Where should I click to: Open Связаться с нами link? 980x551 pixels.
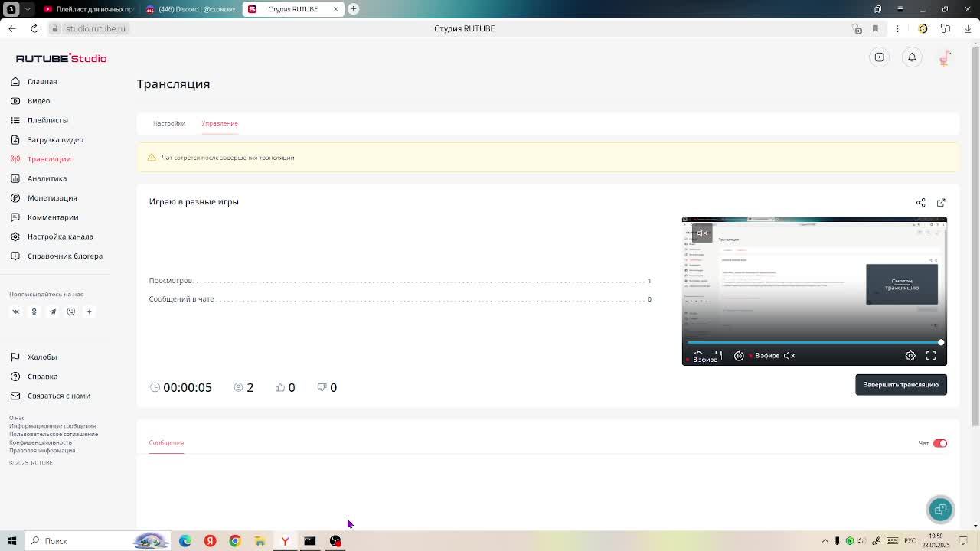pyautogui.click(x=58, y=396)
